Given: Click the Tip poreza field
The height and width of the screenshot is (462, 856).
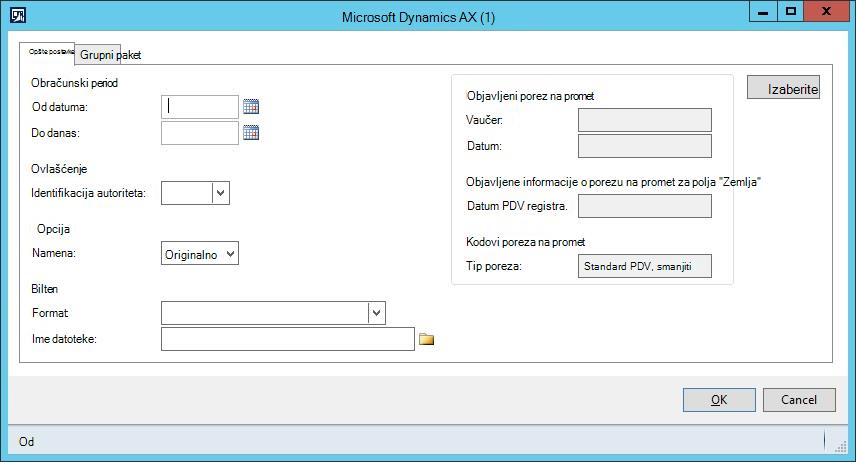Looking at the screenshot, I should click(645, 266).
